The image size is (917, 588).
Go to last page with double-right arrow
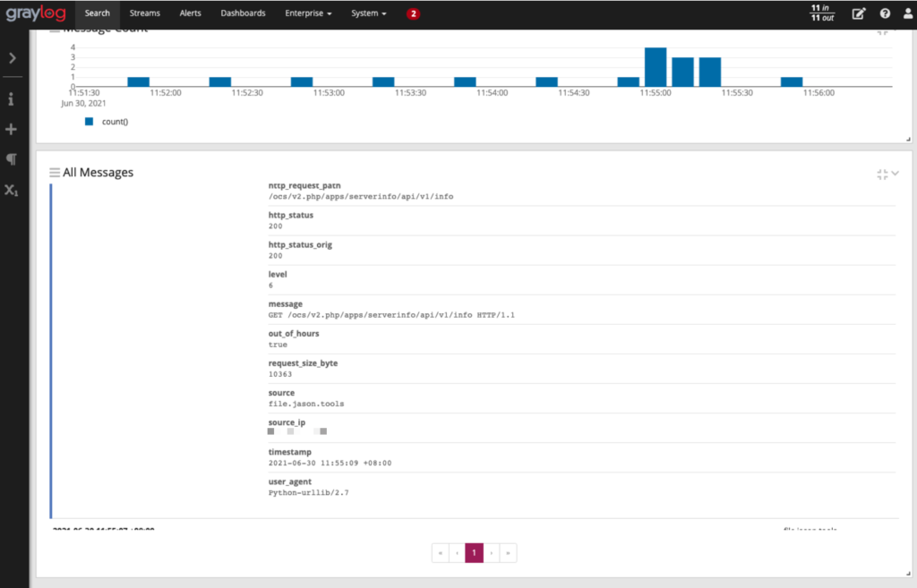pyautogui.click(x=509, y=553)
